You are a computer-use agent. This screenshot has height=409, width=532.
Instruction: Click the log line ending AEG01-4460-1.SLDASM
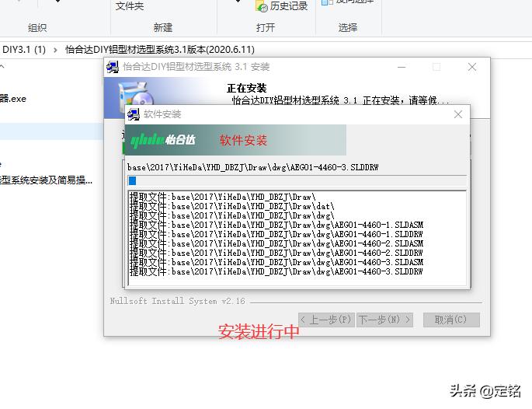276,225
